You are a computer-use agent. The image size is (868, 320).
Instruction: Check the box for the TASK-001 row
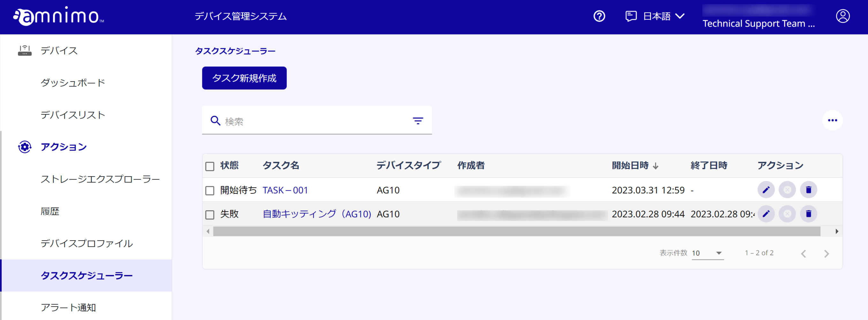(x=210, y=191)
